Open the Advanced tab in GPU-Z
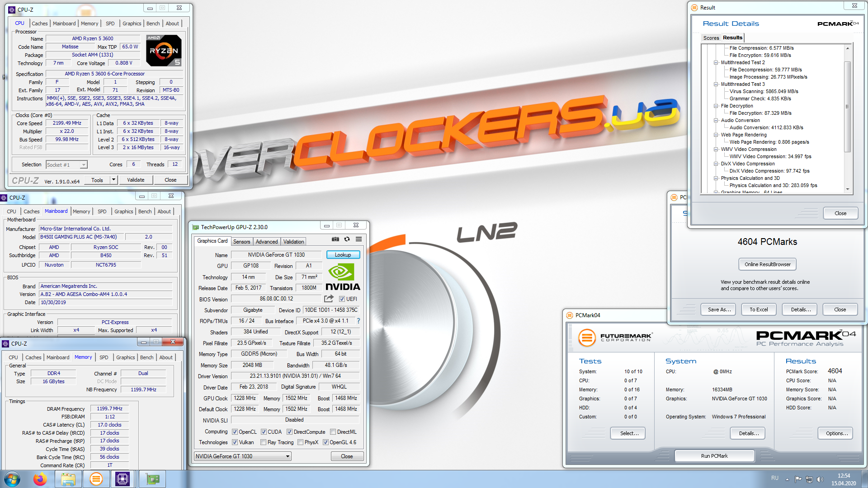The width and height of the screenshot is (868, 488). click(267, 242)
